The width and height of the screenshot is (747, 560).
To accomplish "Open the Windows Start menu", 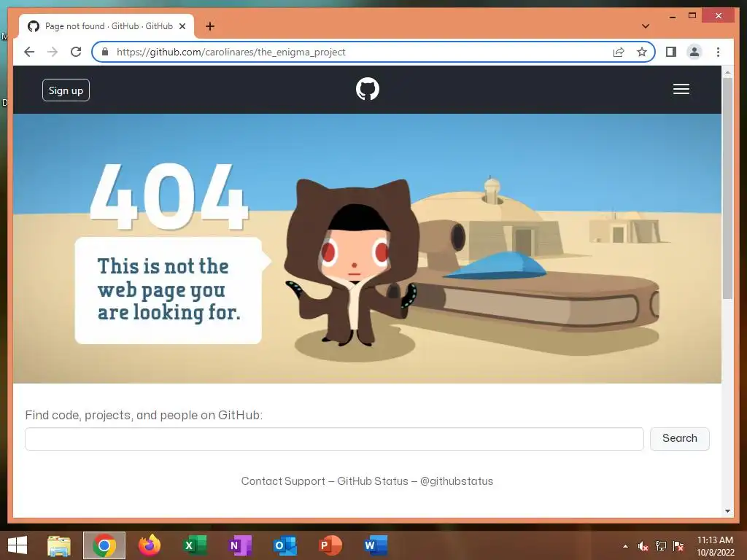I will 18,545.
